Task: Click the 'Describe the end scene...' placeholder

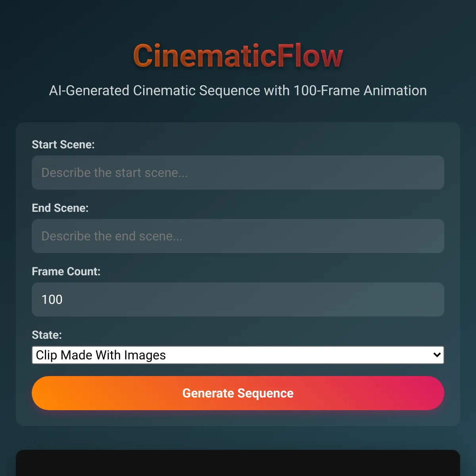Action: (x=112, y=236)
